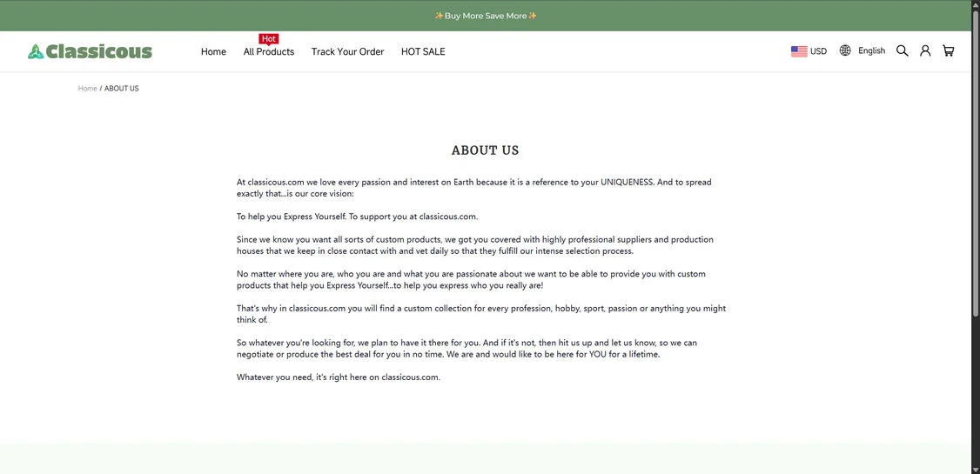Open the All Products menu item
This screenshot has height=474, width=980.
coord(269,52)
